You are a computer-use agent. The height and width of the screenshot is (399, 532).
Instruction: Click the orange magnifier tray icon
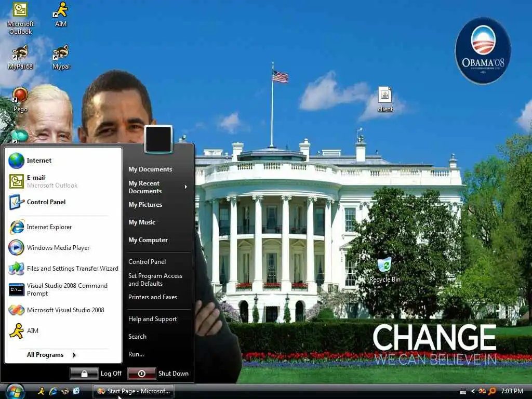(x=492, y=391)
